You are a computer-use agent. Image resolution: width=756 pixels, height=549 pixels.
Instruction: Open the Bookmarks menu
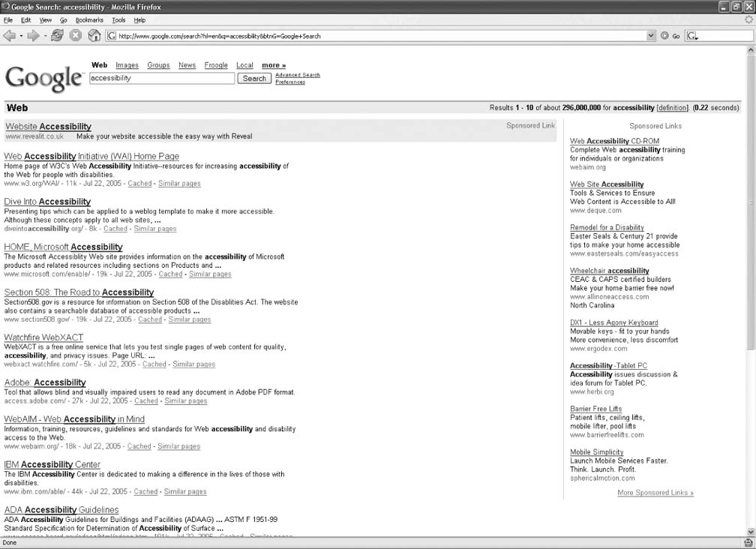[89, 20]
